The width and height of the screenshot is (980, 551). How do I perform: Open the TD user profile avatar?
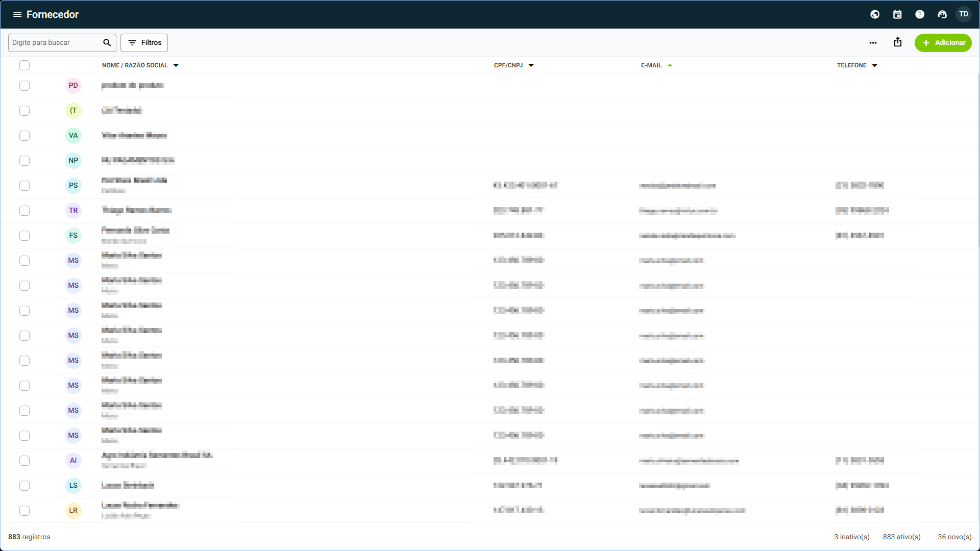[964, 14]
